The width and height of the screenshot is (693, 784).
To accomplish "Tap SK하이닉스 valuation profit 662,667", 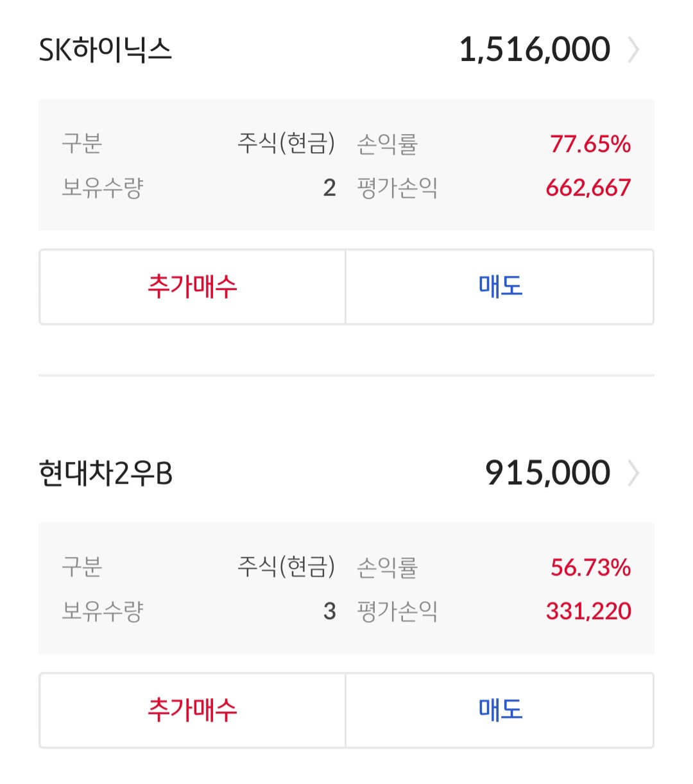I will pyautogui.click(x=588, y=188).
